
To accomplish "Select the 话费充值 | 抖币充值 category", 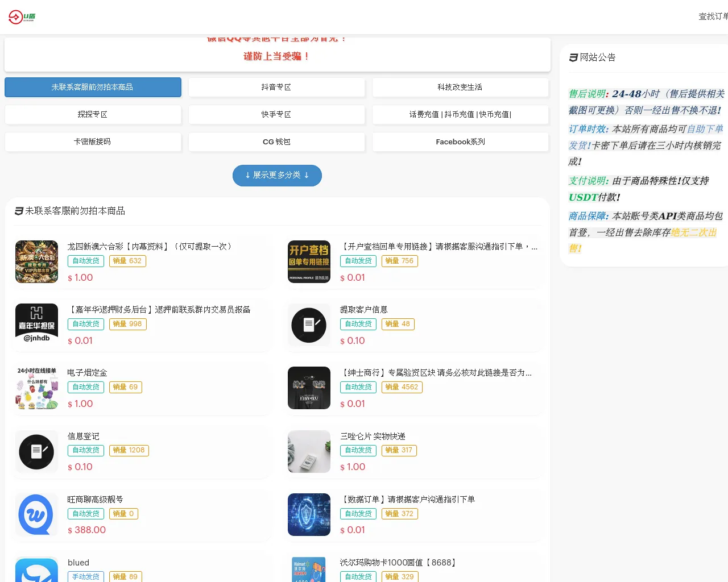I will coord(460,114).
